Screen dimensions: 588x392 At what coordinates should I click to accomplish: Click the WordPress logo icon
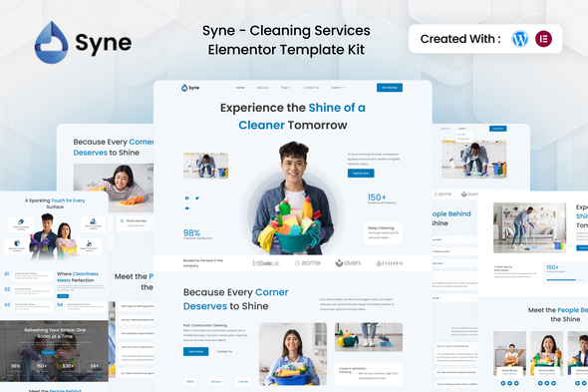(x=520, y=39)
